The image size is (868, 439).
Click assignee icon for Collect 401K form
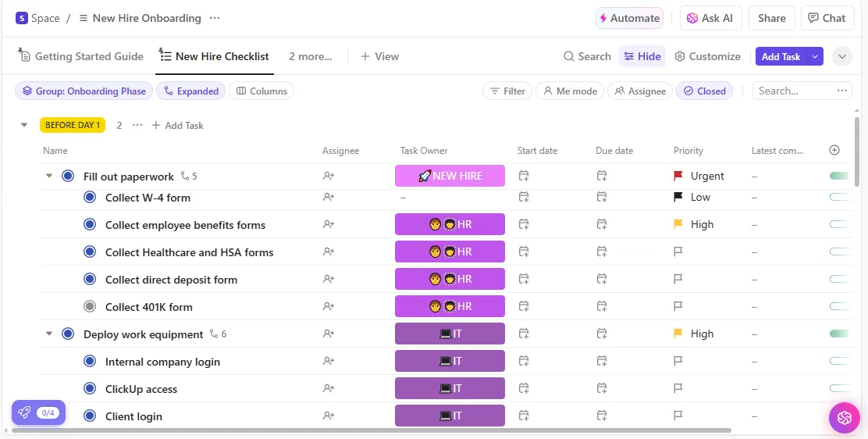coord(329,306)
